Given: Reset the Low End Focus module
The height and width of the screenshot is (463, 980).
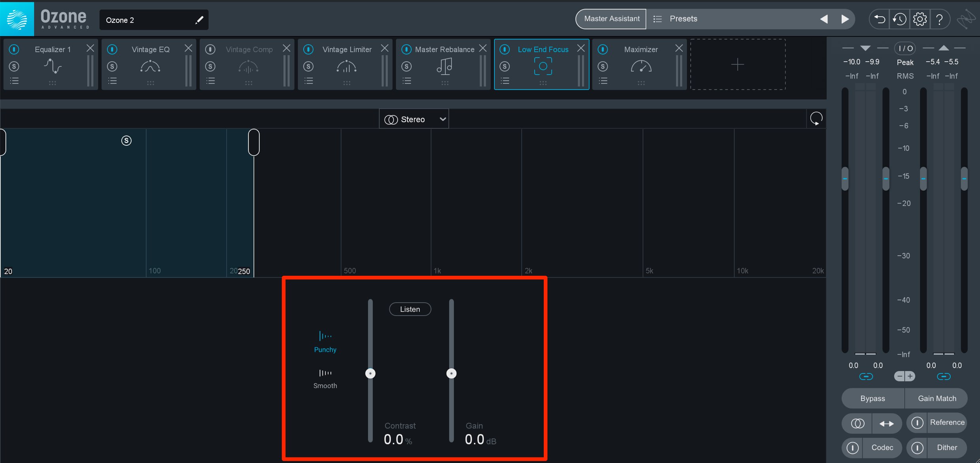Looking at the screenshot, I should (x=816, y=119).
